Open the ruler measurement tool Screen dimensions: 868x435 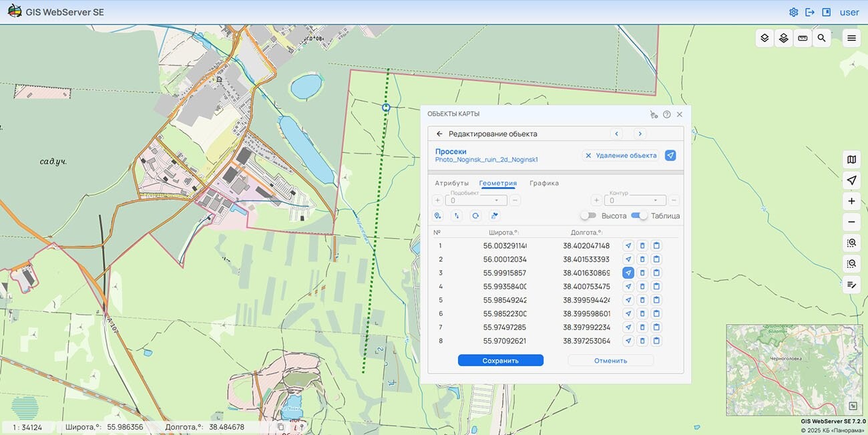(803, 38)
